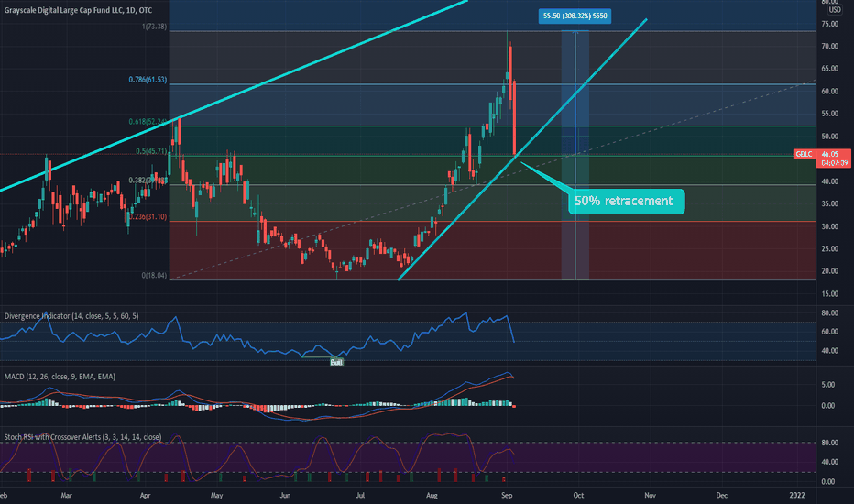Select the Fibonacci level label '0(18.04)'
Viewport: 854px width, 504px height.
(x=154, y=276)
